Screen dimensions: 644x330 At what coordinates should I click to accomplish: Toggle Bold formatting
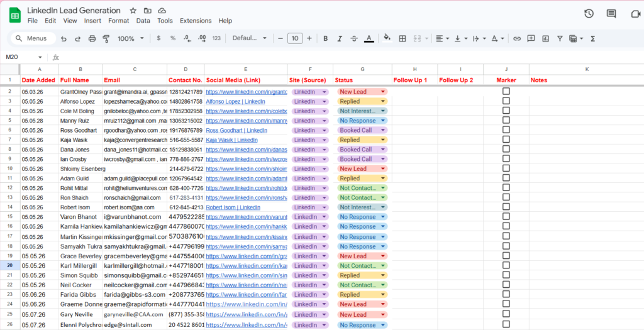pos(325,38)
